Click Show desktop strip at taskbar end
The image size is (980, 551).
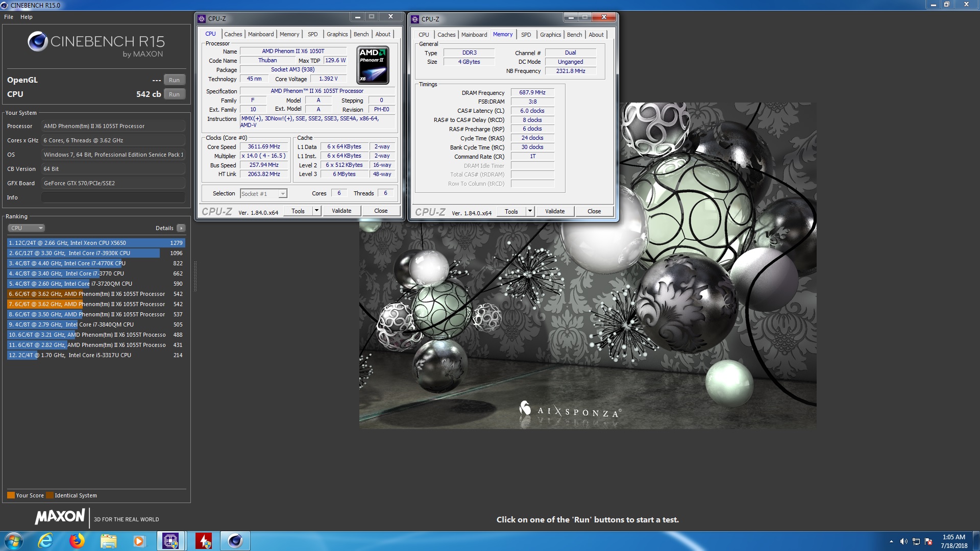click(976, 541)
